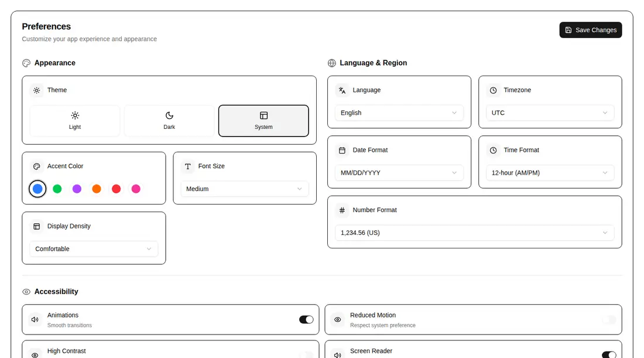
Task: Click the Save Changes button
Action: tap(590, 30)
